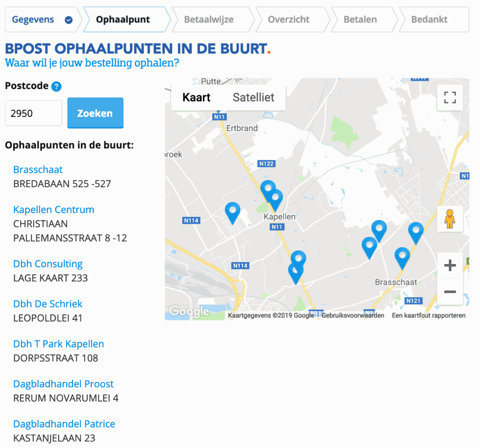Switch map to Satelliet view
480x448 pixels.
(x=253, y=97)
